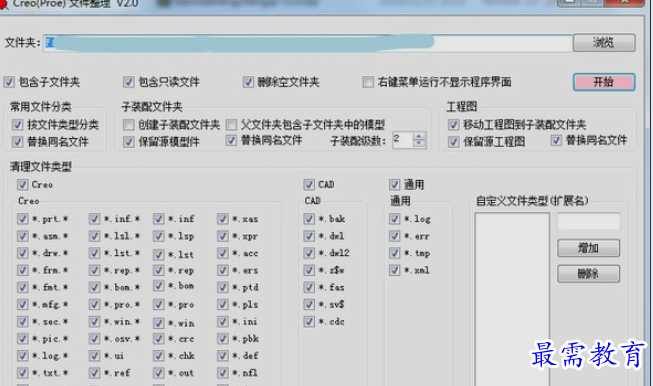
Task: Toggle the *.pbk checkbox
Action: click(x=223, y=339)
